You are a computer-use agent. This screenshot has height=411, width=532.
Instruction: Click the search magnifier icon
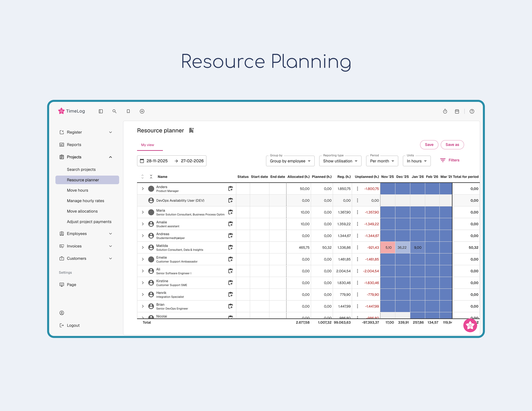pyautogui.click(x=114, y=111)
